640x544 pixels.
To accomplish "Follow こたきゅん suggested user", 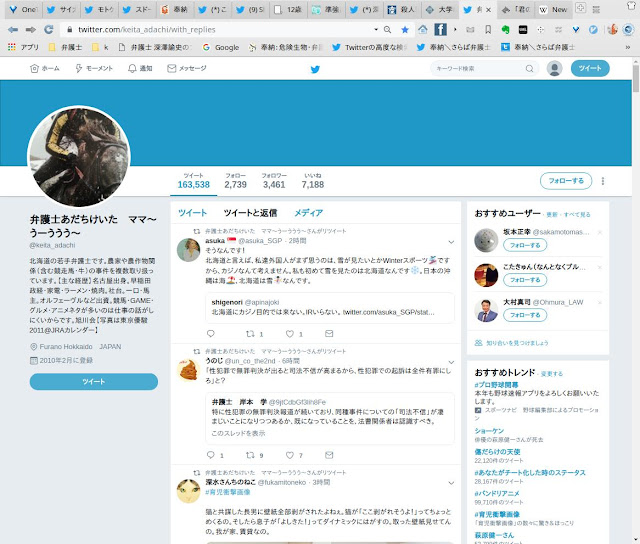I will pyautogui.click(x=525, y=280).
